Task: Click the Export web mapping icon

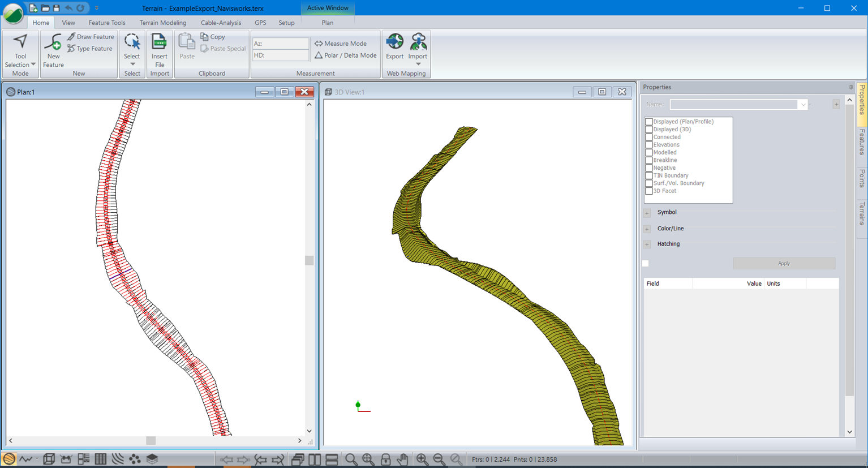Action: [394, 46]
